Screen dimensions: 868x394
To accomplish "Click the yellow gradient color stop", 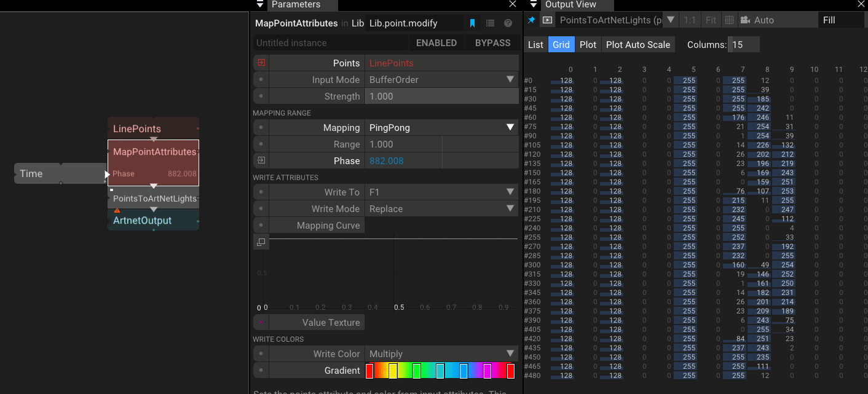I will pyautogui.click(x=393, y=371).
